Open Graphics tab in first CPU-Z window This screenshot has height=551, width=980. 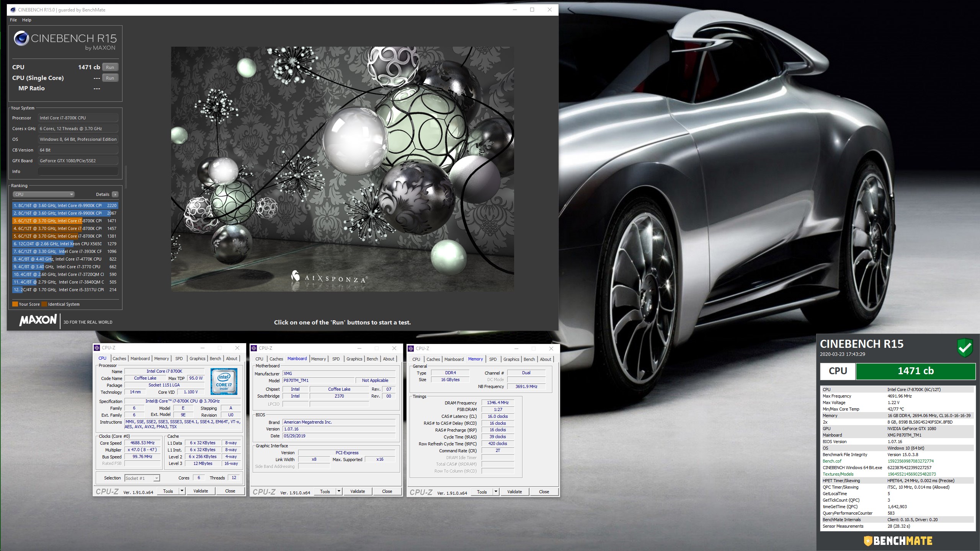tap(198, 359)
